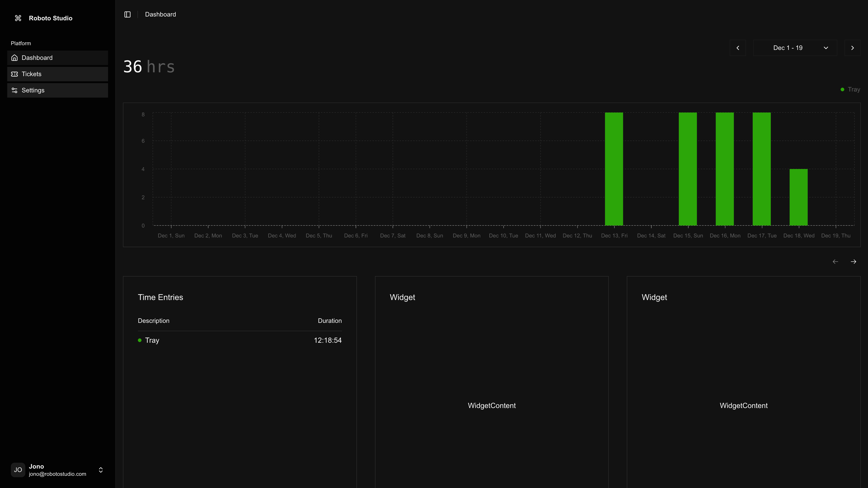868x488 pixels.
Task: Click the Tray time entry row
Action: pyautogui.click(x=240, y=340)
